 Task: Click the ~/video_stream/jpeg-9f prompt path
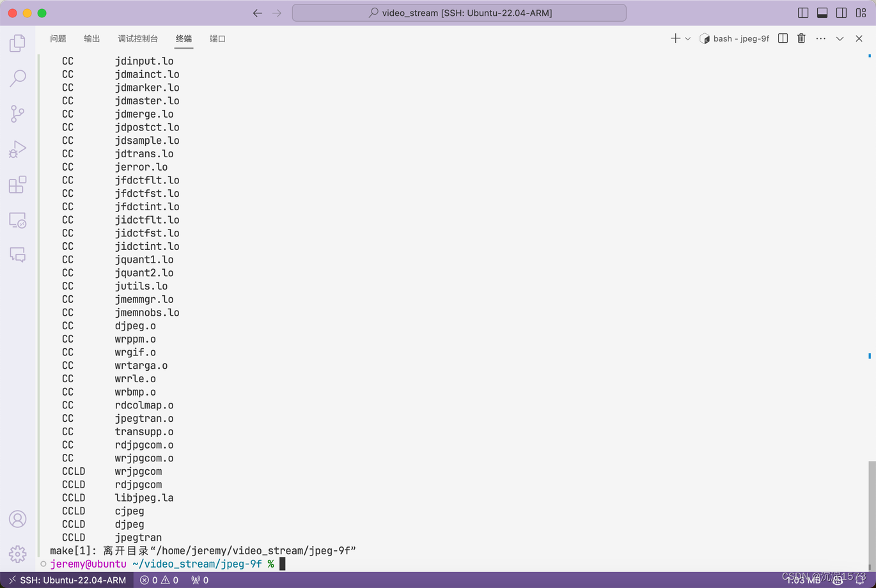(197, 564)
